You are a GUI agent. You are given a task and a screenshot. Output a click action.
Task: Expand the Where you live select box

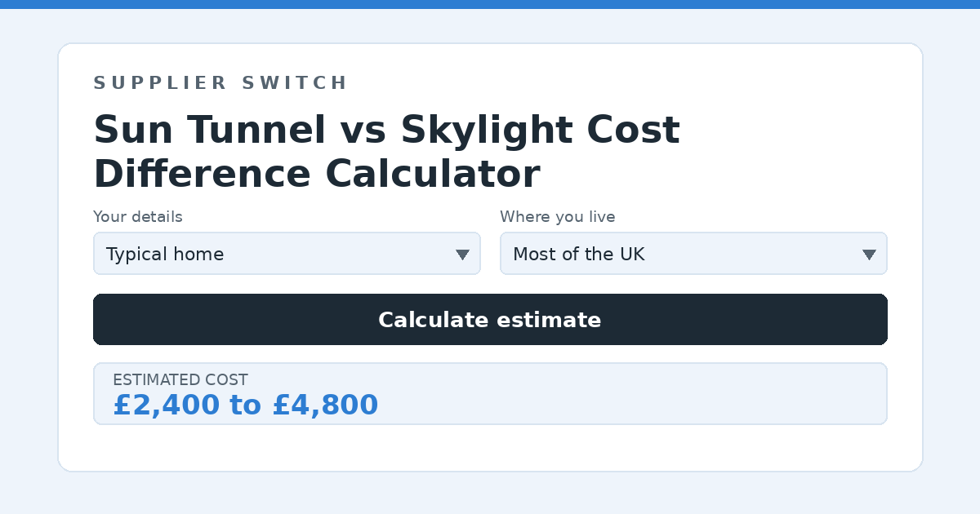click(x=693, y=254)
